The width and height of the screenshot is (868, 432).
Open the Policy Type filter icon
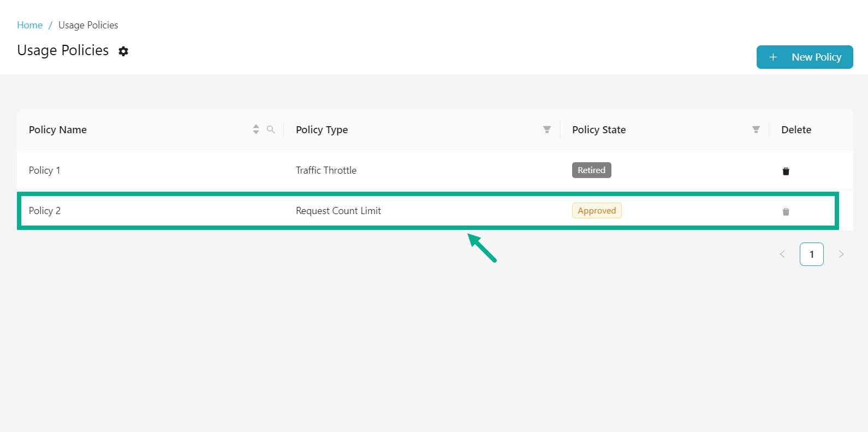coord(546,129)
